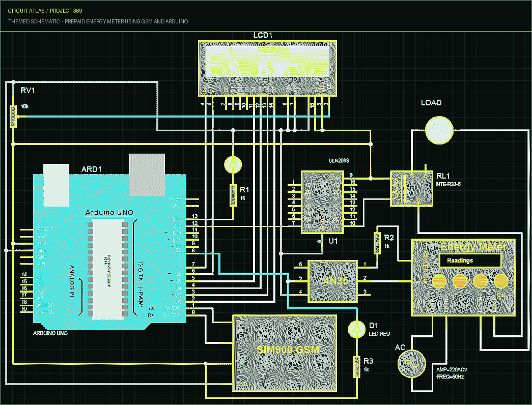Click the LED-RED part label
The image size is (532, 405).
379,334
